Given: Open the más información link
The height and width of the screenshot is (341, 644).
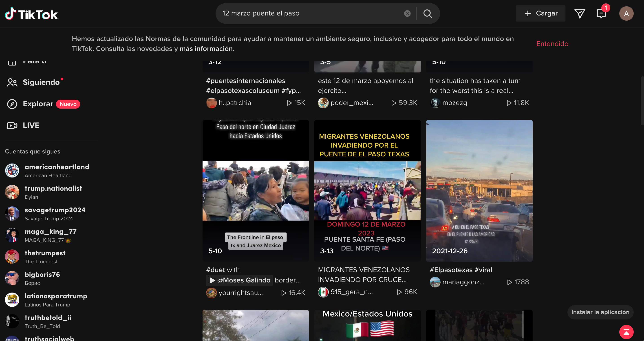Looking at the screenshot, I should [207, 49].
